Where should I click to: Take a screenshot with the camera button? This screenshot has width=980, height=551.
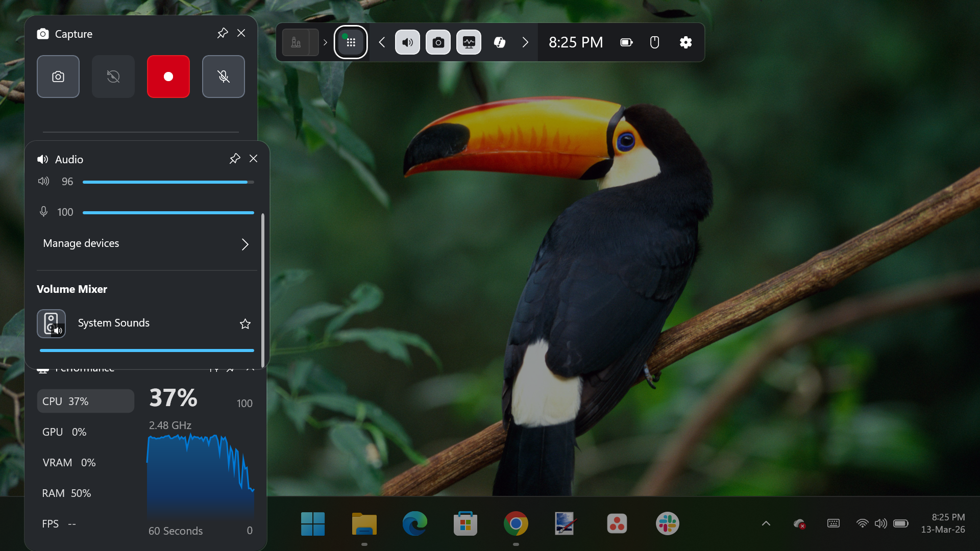point(58,77)
